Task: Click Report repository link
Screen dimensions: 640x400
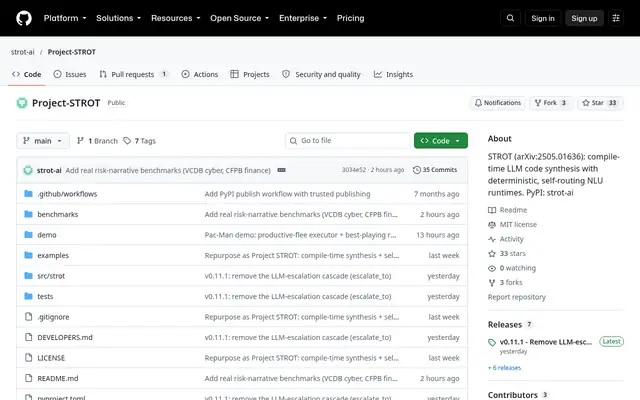Action: (x=517, y=297)
